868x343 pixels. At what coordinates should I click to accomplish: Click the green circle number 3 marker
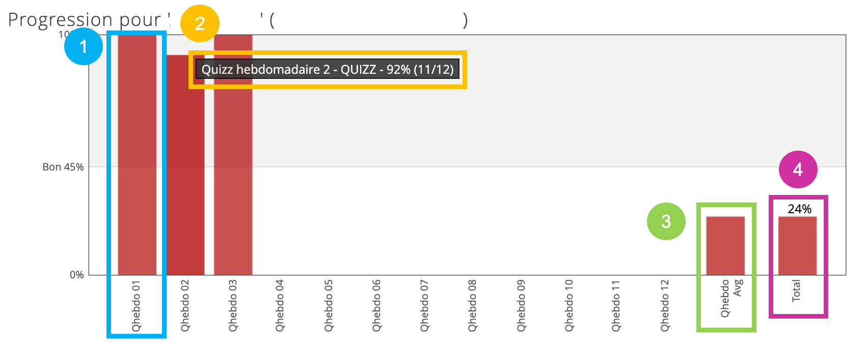pos(666,221)
